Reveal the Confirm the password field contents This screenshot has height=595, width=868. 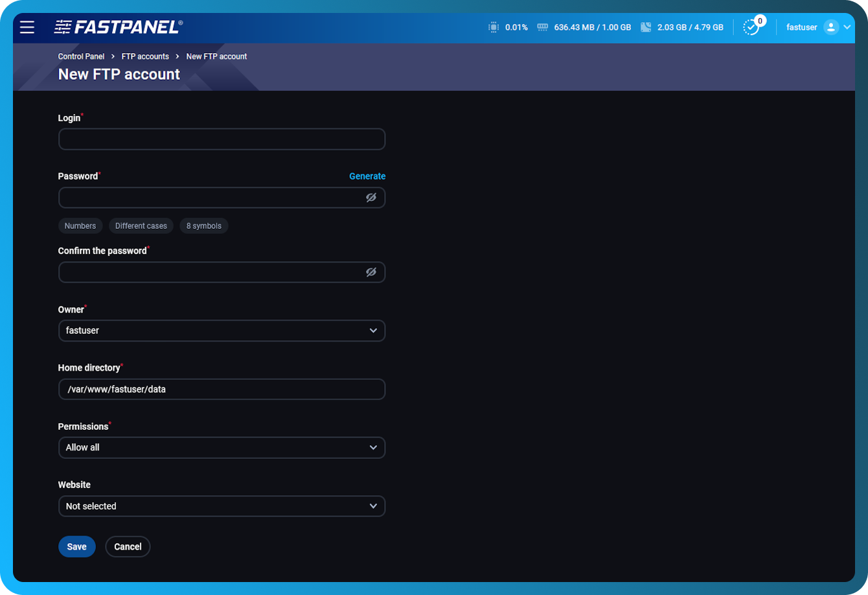coord(371,272)
